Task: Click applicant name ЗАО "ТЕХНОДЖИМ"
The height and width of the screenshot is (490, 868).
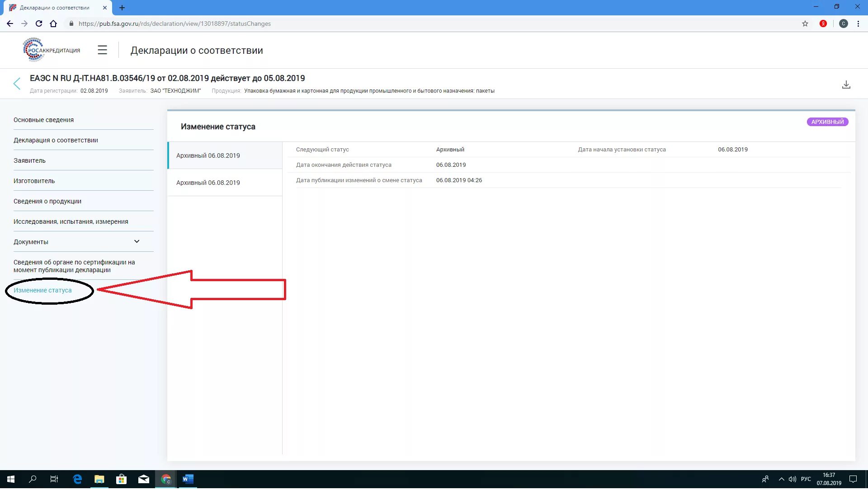Action: click(x=175, y=91)
